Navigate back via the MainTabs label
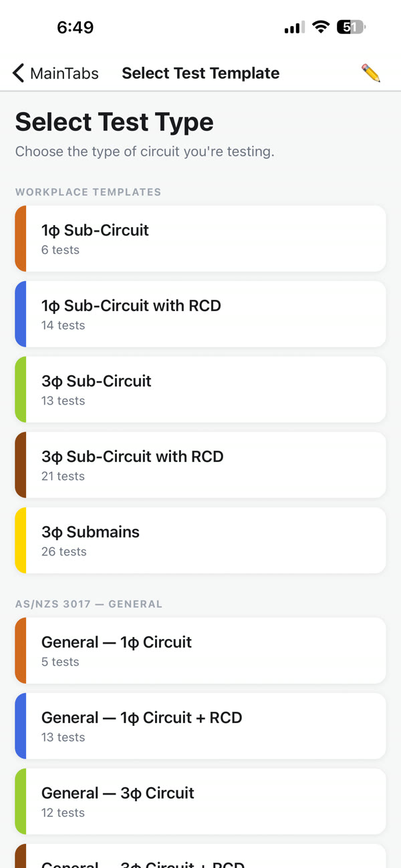The height and width of the screenshot is (868, 401). click(63, 73)
